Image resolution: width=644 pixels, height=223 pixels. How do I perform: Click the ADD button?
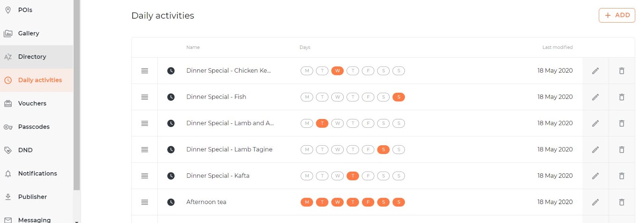point(617,15)
